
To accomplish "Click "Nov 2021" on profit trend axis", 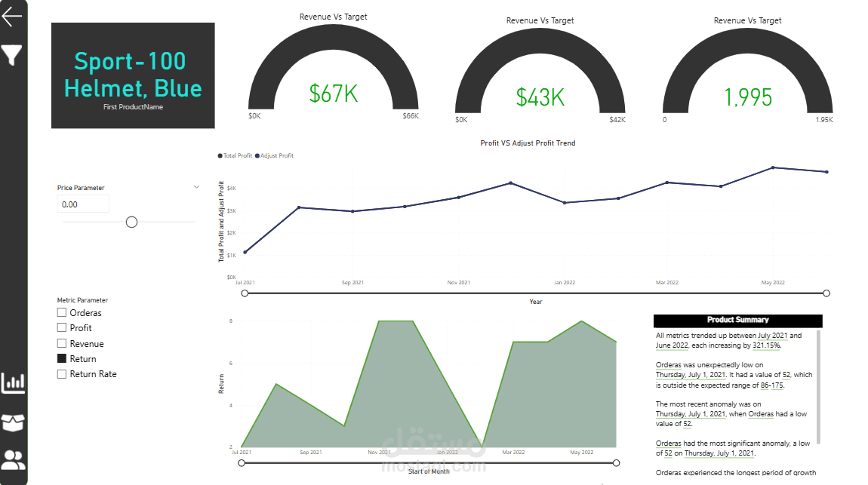I will pyautogui.click(x=458, y=283).
